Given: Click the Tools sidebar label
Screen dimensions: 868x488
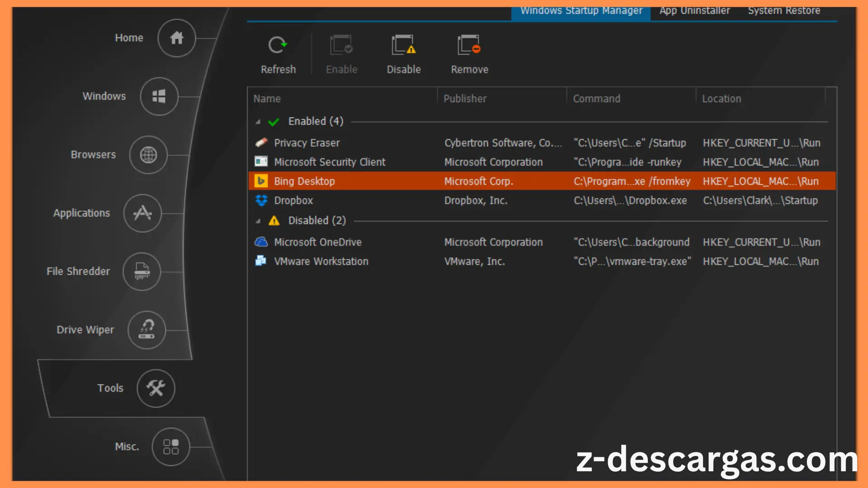Looking at the screenshot, I should coord(110,388).
